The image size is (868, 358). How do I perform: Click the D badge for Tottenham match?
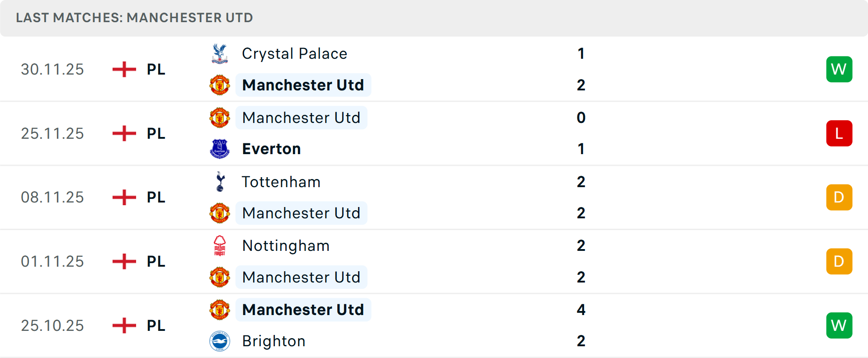(x=839, y=198)
